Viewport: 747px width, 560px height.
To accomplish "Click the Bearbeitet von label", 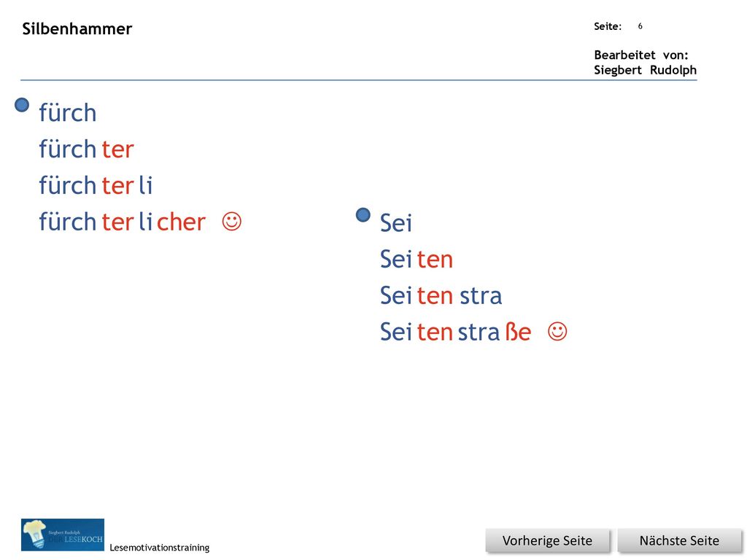I will click(640, 55).
